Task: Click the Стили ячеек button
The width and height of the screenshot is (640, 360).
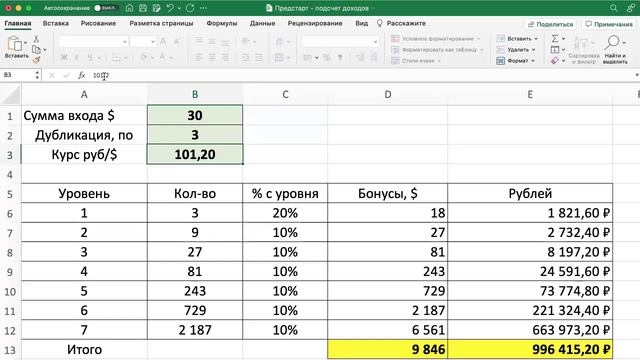Action: point(416,61)
